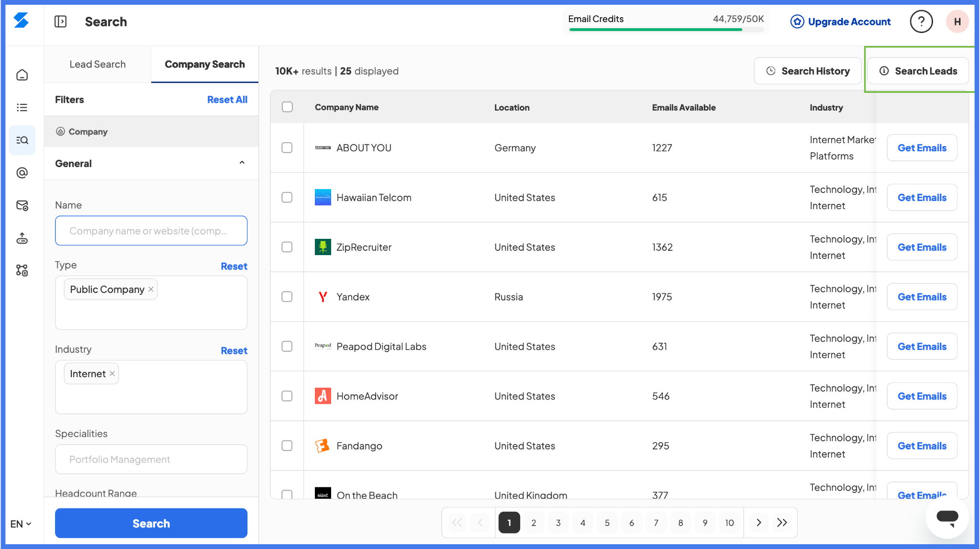Go to page 7
The height and width of the screenshot is (549, 980).
click(x=656, y=523)
